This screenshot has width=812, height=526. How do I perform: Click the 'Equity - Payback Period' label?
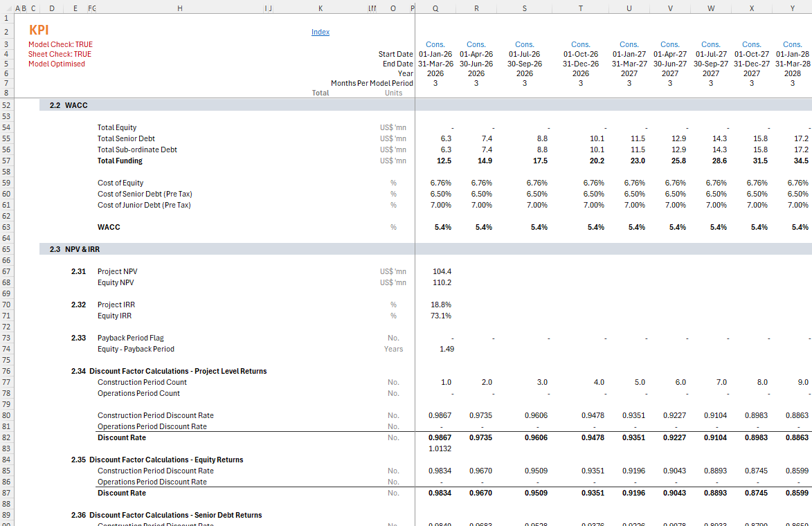pyautogui.click(x=136, y=350)
